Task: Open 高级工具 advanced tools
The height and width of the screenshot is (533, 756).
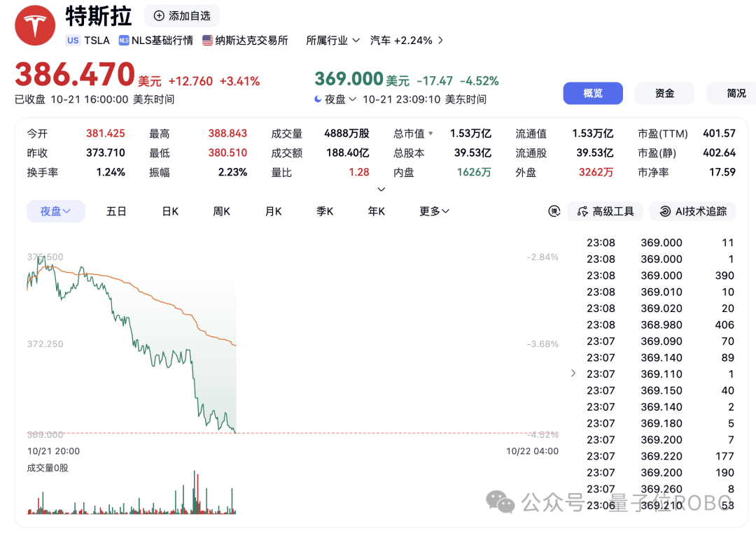Action: [605, 211]
